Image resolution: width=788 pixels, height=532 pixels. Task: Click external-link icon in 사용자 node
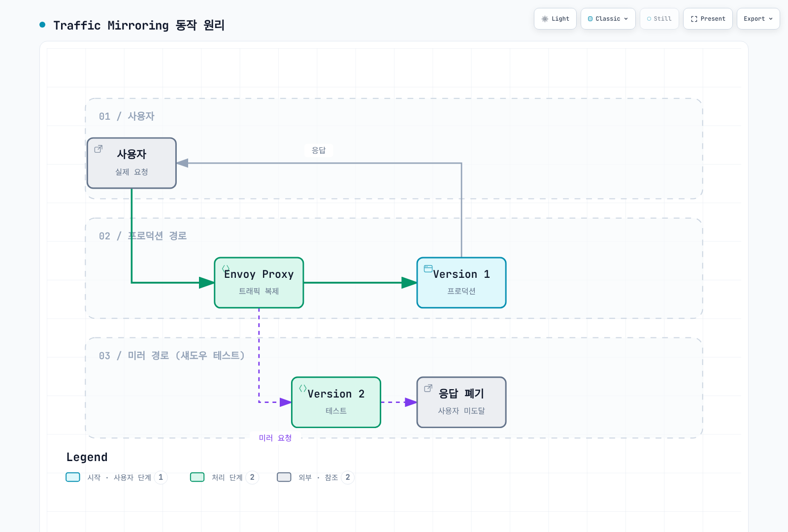(x=98, y=149)
